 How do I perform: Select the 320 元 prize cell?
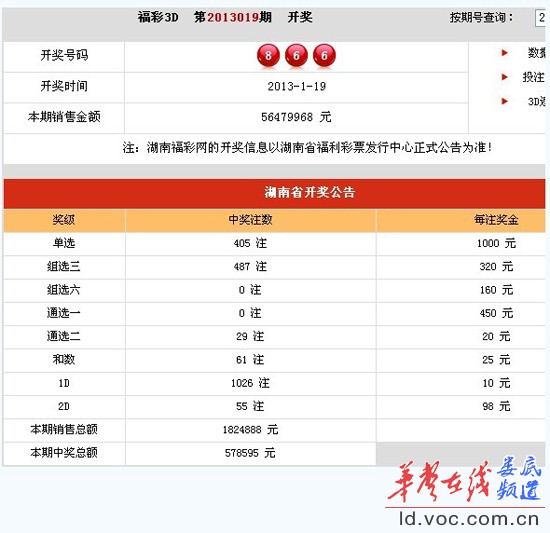tap(496, 266)
